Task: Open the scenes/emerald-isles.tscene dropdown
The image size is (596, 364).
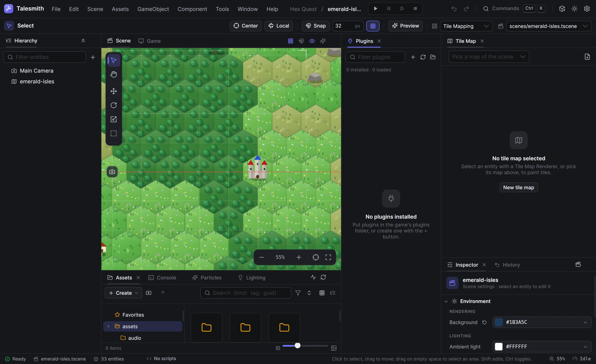Action: 549,26
